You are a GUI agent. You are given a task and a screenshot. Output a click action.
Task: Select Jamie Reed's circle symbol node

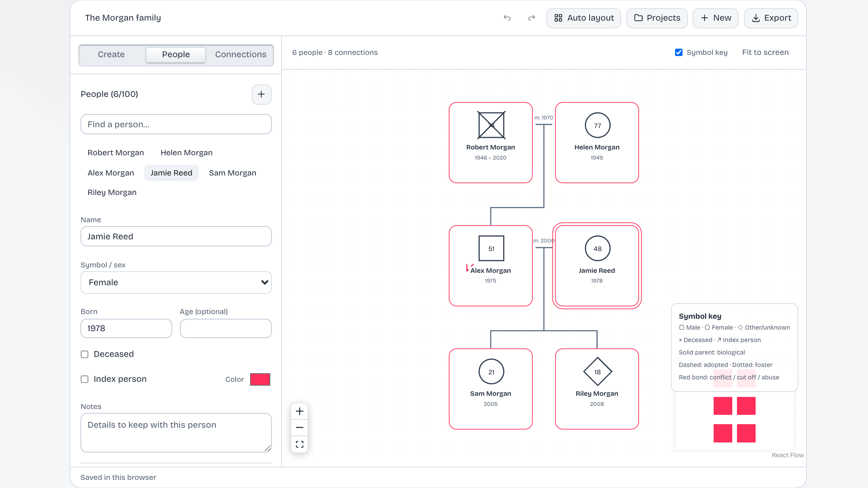tap(597, 248)
